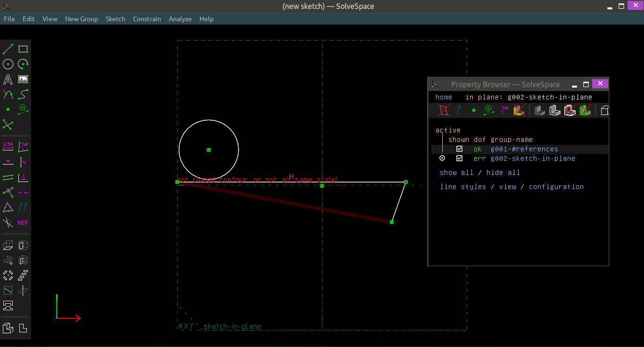Choose the text (A) tool
The image size is (644, 347).
pos(8,79)
